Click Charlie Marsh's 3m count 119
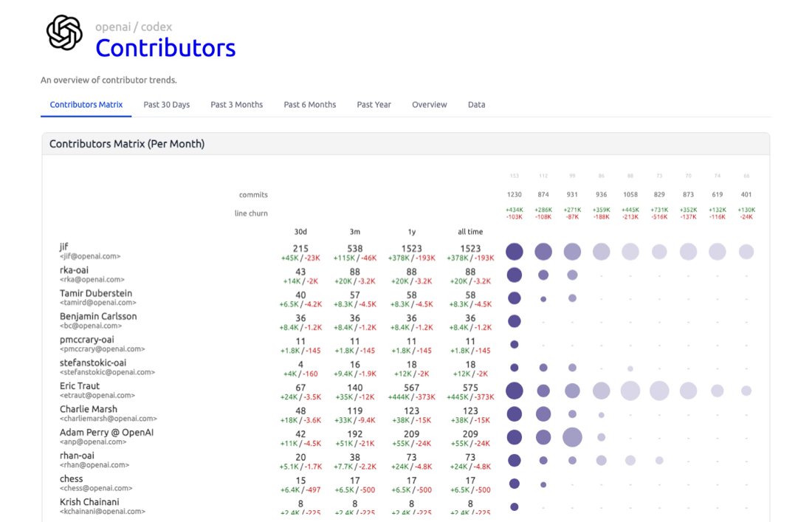This screenshot has width=812, height=522. pos(355,411)
